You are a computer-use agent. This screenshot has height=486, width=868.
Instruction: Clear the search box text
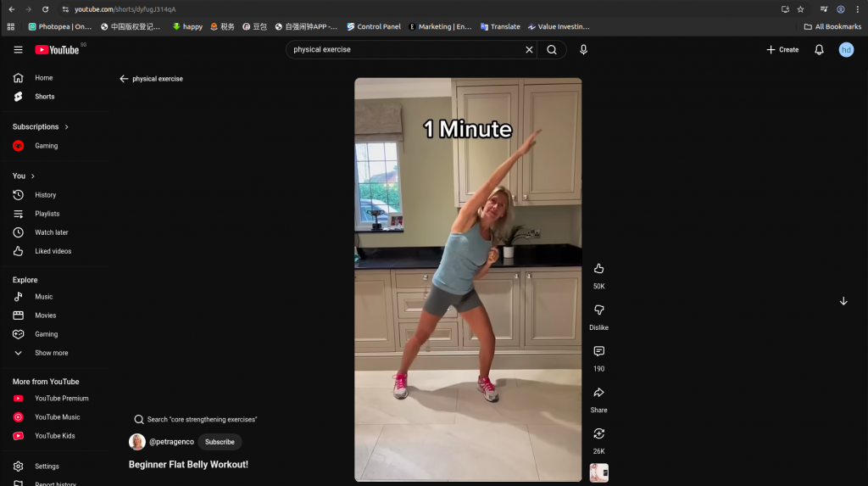pos(529,50)
